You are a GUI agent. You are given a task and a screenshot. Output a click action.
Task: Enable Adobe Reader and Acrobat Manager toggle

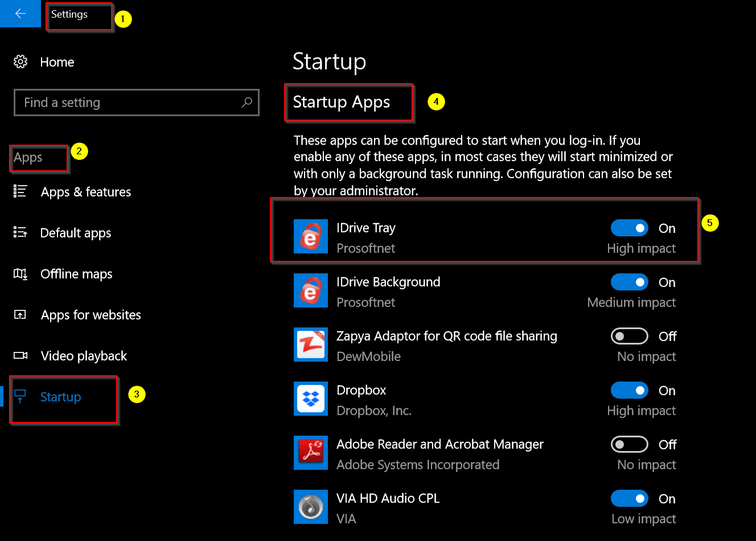[629, 444]
